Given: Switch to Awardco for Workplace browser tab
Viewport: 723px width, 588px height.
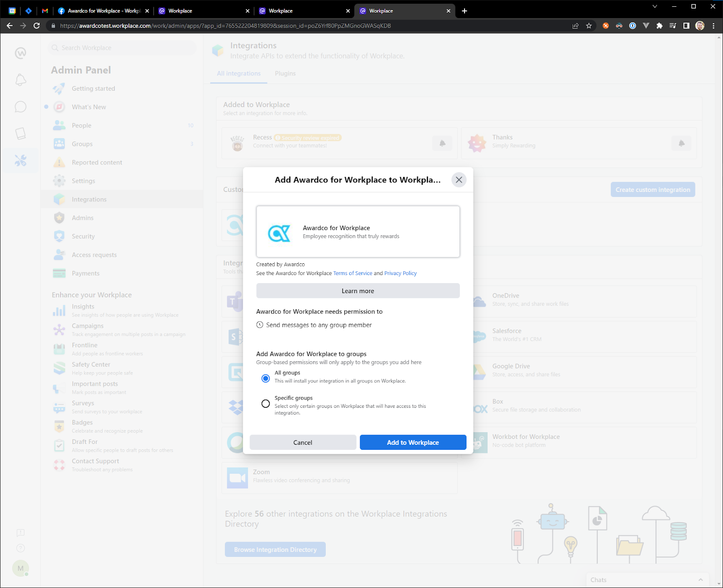Looking at the screenshot, I should click(x=103, y=11).
